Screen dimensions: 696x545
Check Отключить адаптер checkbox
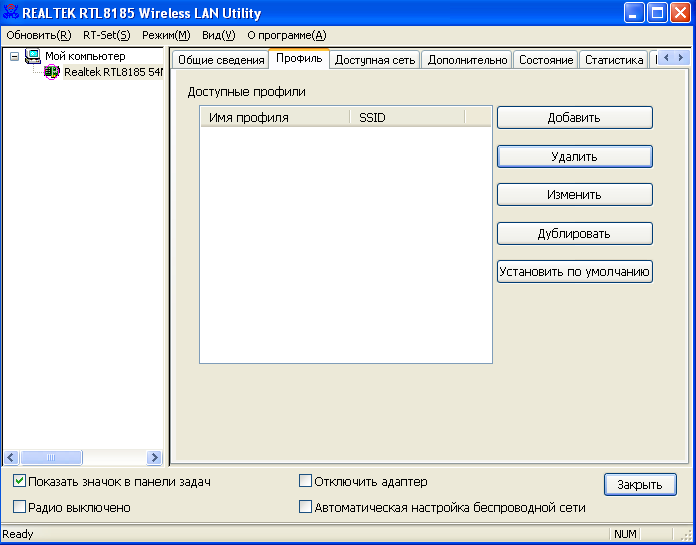305,481
